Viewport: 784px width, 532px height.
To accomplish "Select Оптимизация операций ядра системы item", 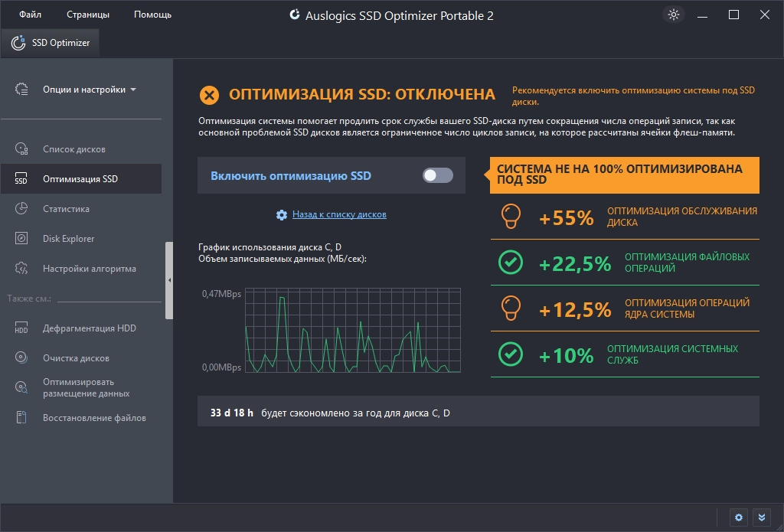I will tap(625, 308).
